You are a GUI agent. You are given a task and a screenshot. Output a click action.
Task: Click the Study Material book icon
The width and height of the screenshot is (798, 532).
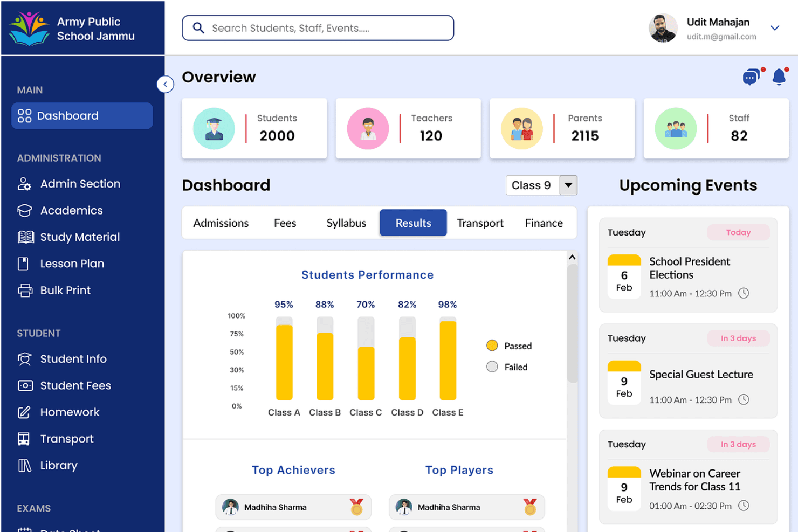click(25, 237)
